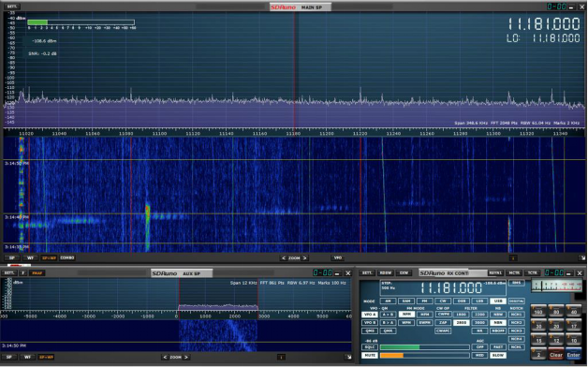Click the S-meter gauge in RX Control
This screenshot has height=367, width=588.
tap(556, 286)
